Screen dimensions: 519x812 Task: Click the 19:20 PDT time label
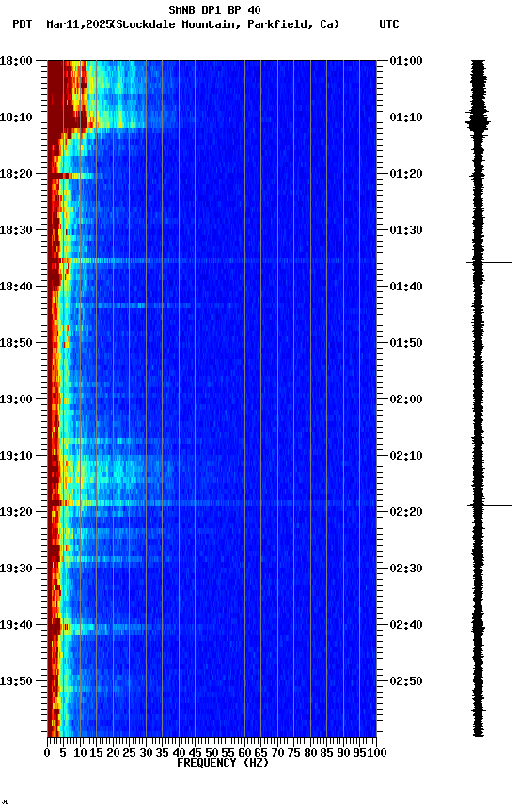point(16,512)
